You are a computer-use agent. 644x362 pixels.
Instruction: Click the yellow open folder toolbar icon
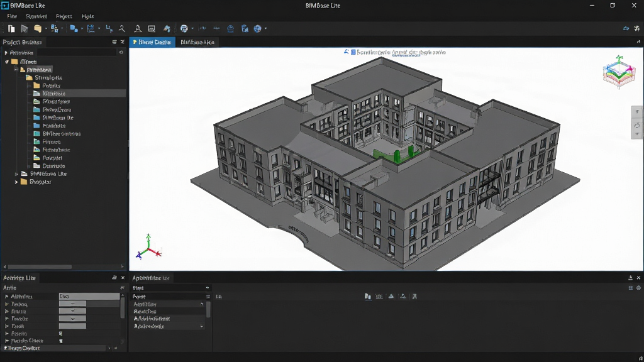click(x=38, y=28)
